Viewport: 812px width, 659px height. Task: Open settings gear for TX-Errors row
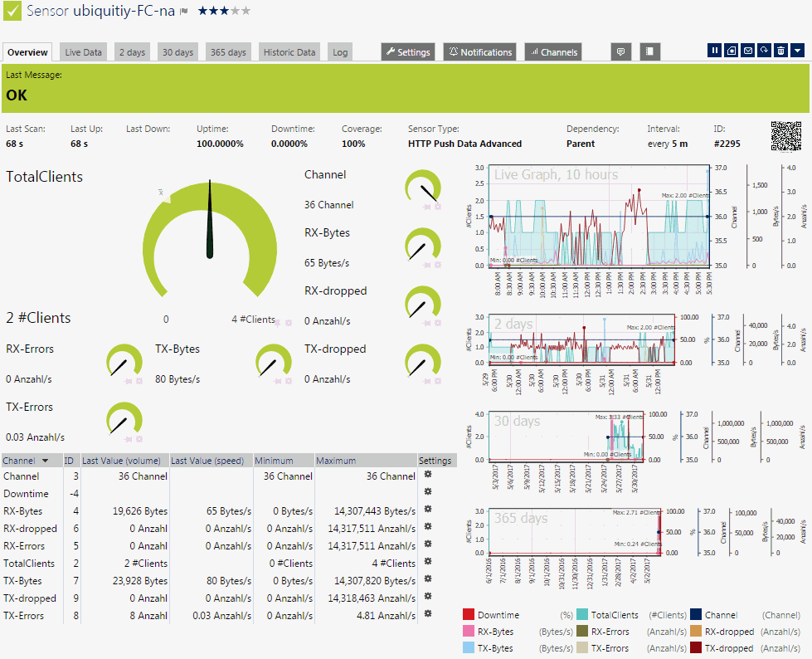[x=428, y=613]
